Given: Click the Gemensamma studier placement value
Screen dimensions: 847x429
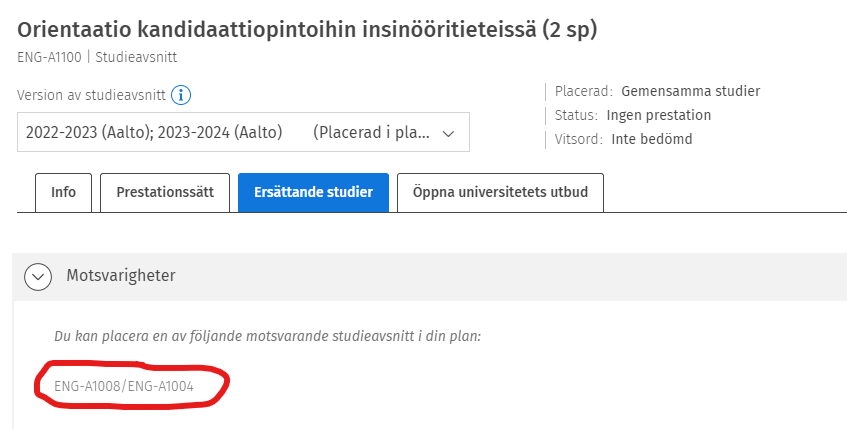Looking at the screenshot, I should pyautogui.click(x=690, y=91).
